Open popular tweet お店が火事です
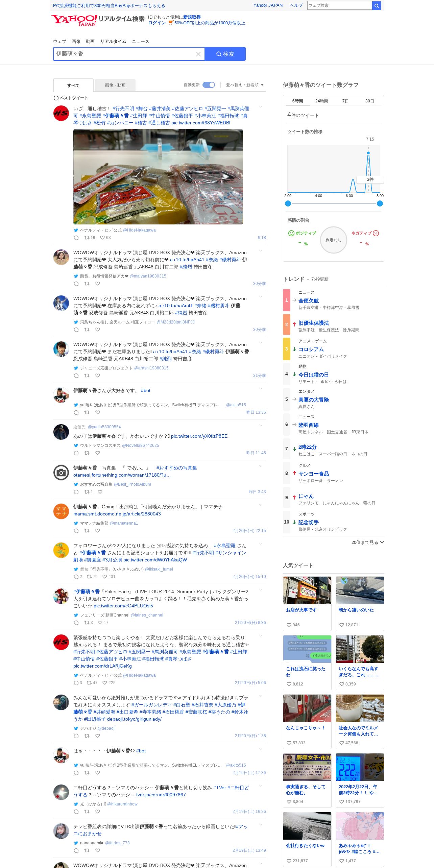Viewport: 434px width, 868px height. click(307, 604)
